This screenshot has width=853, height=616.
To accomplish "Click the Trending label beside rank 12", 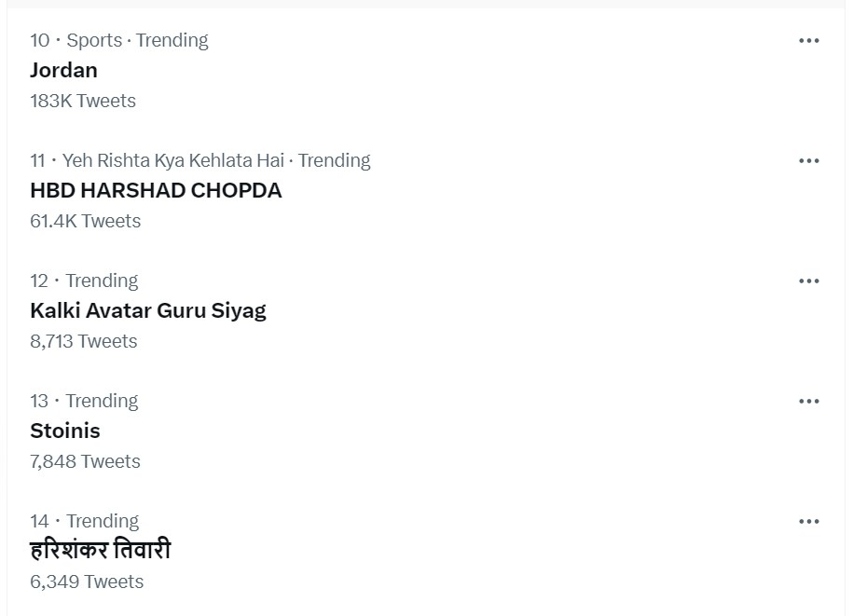I will [x=102, y=281].
